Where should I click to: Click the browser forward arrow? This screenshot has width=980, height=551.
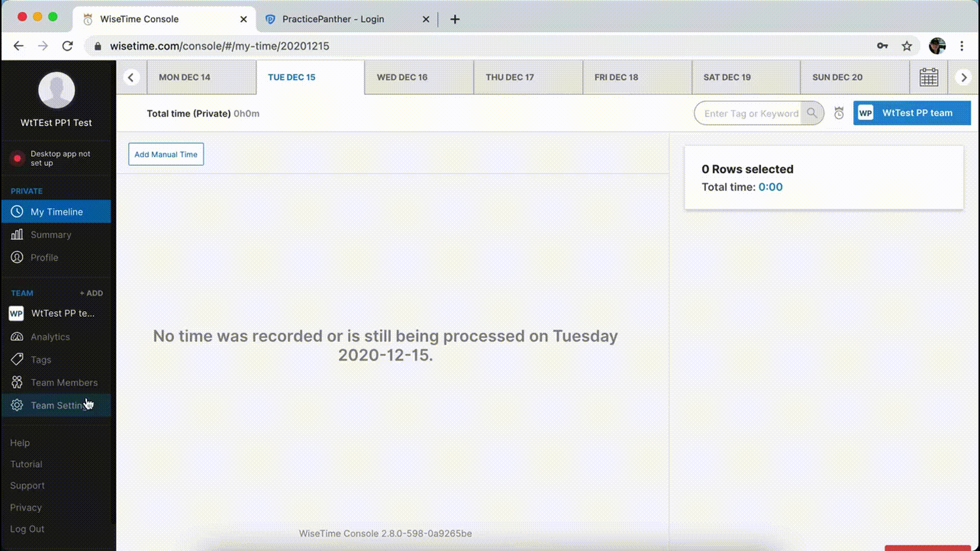click(43, 46)
